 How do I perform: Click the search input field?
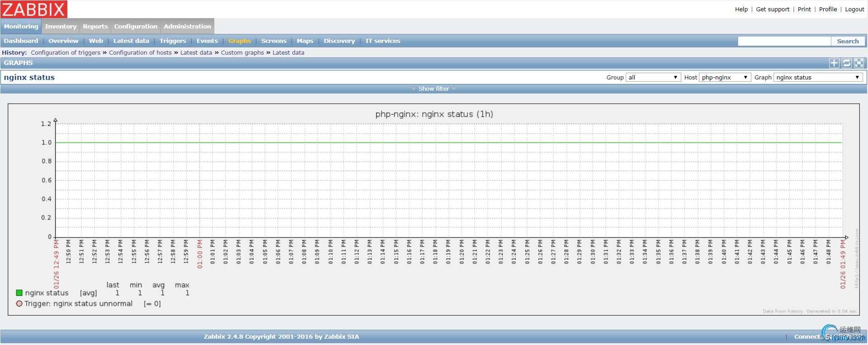784,41
